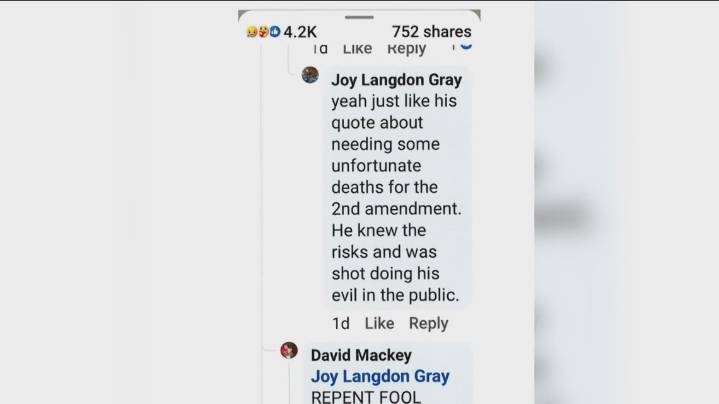Tap the sad face reaction emoji
Screen dimensions: 719x404
point(252,32)
